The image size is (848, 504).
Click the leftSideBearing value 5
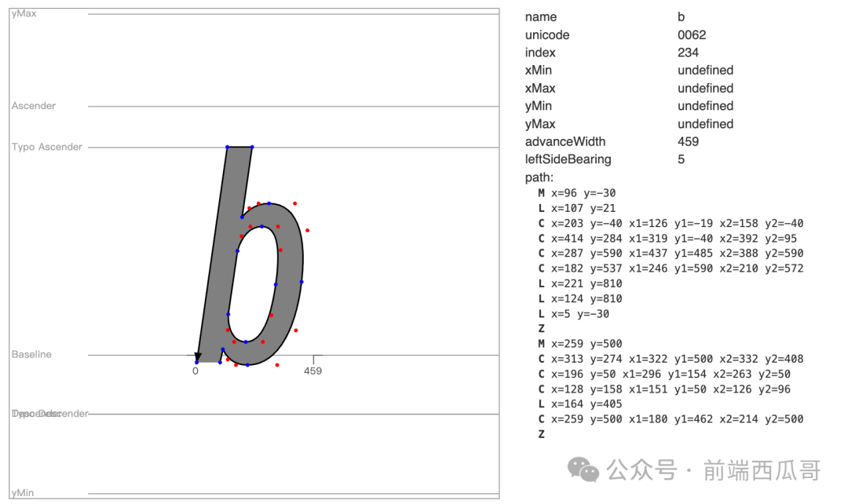[682, 159]
